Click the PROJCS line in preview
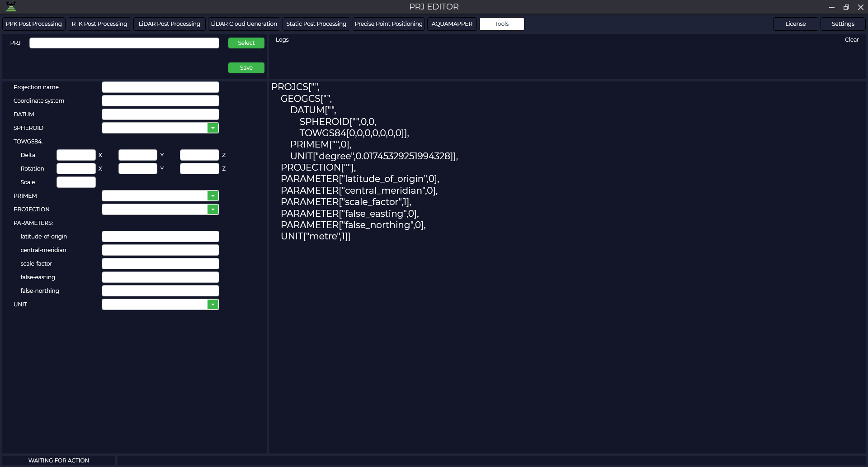The image size is (868, 467). [x=295, y=87]
